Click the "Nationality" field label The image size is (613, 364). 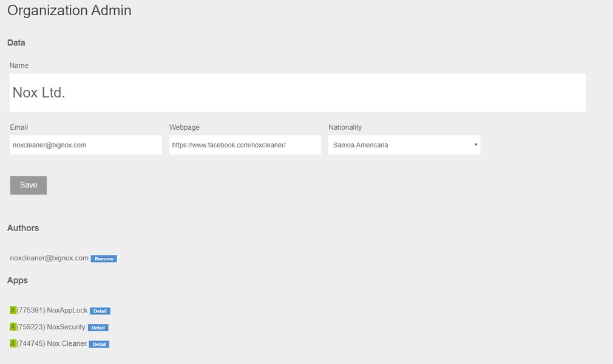(x=345, y=127)
